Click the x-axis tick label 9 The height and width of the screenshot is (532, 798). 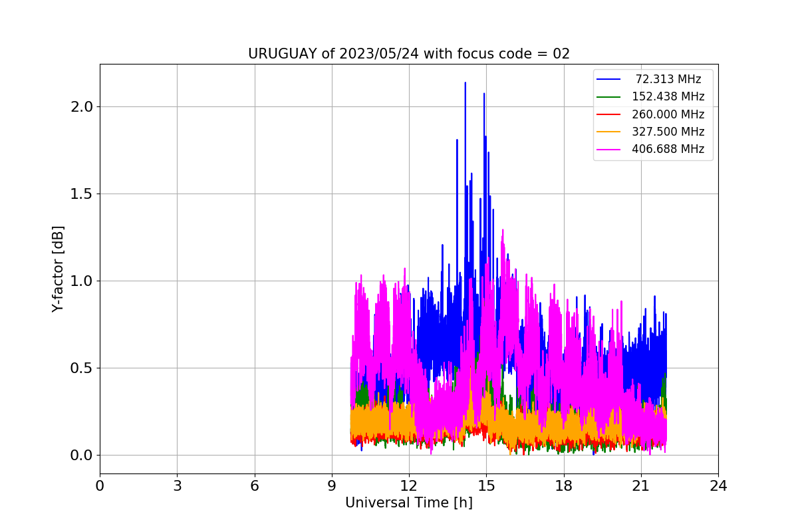pos(332,486)
